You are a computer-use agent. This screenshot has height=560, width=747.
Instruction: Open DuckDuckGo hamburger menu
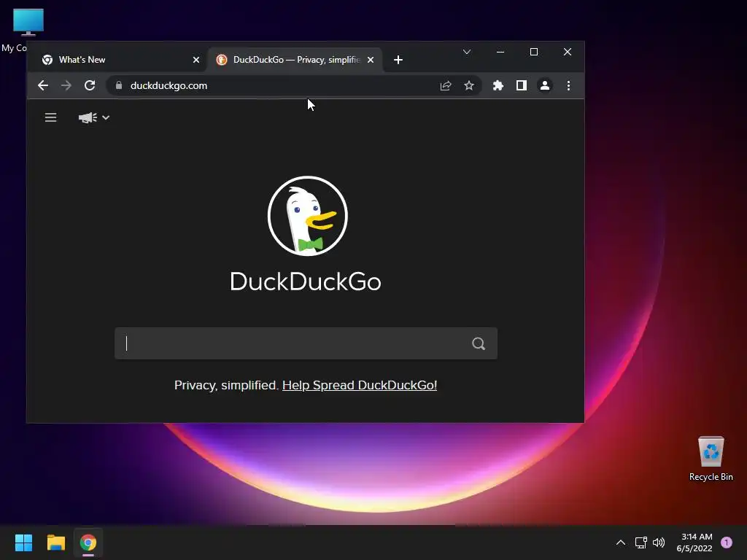[50, 117]
